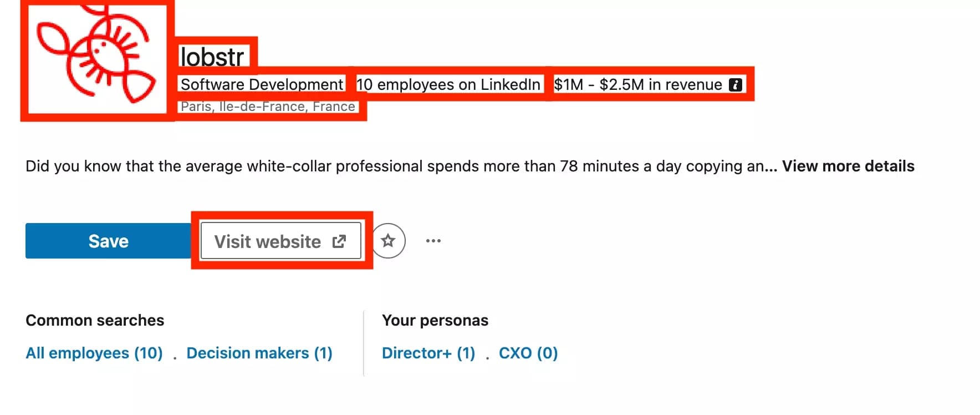Click the Common searches heading
Image resolution: width=980 pixels, height=415 pixels.
click(x=94, y=320)
